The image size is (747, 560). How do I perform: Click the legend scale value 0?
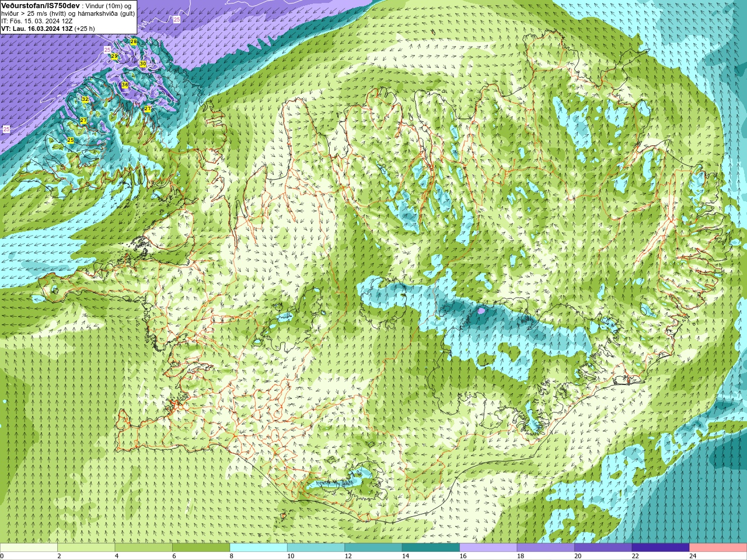pyautogui.click(x=2, y=556)
